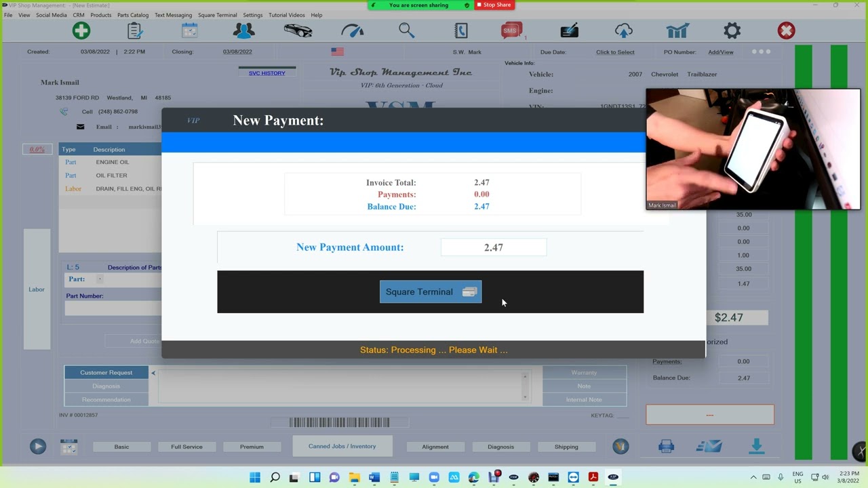Screen dimensions: 868x488
Task: Show hidden icons in system tray
Action: click(753, 477)
